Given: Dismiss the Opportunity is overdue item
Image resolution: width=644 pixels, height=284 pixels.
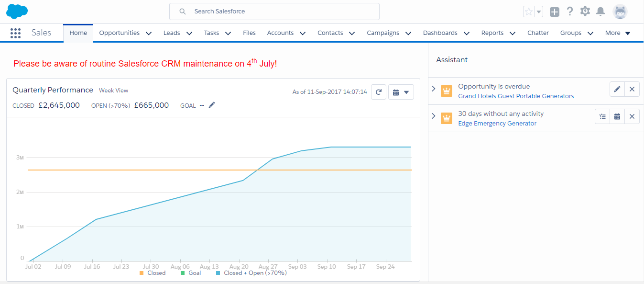Looking at the screenshot, I should point(632,89).
